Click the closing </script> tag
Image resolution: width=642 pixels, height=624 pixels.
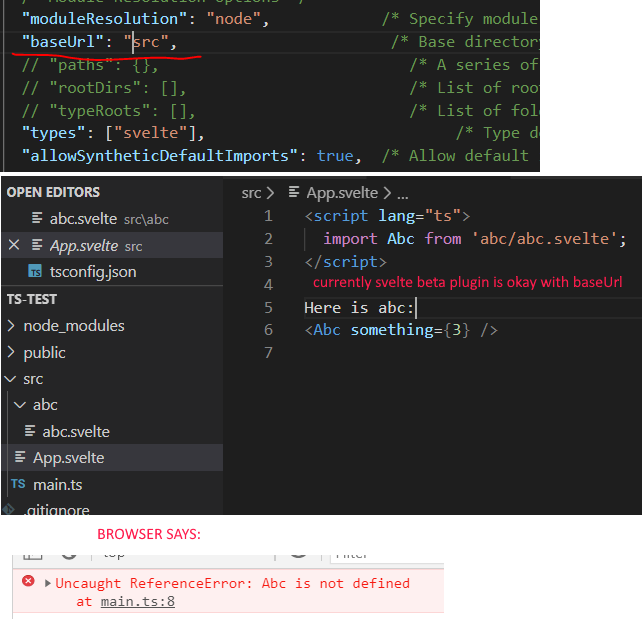pyautogui.click(x=346, y=262)
